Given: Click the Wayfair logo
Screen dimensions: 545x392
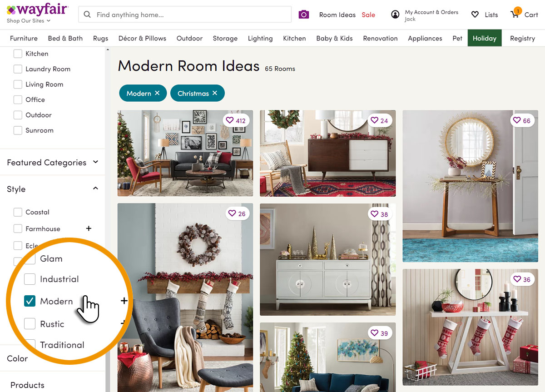Looking at the screenshot, I should point(37,10).
